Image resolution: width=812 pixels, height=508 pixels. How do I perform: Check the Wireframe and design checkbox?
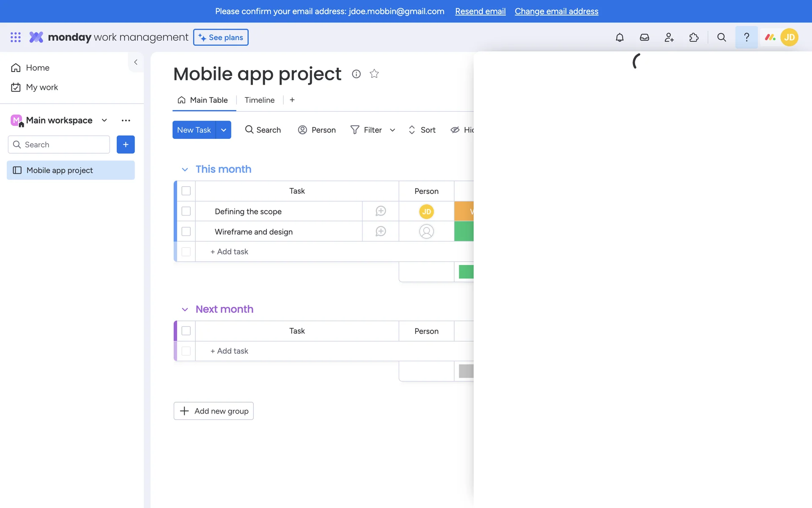[186, 232]
